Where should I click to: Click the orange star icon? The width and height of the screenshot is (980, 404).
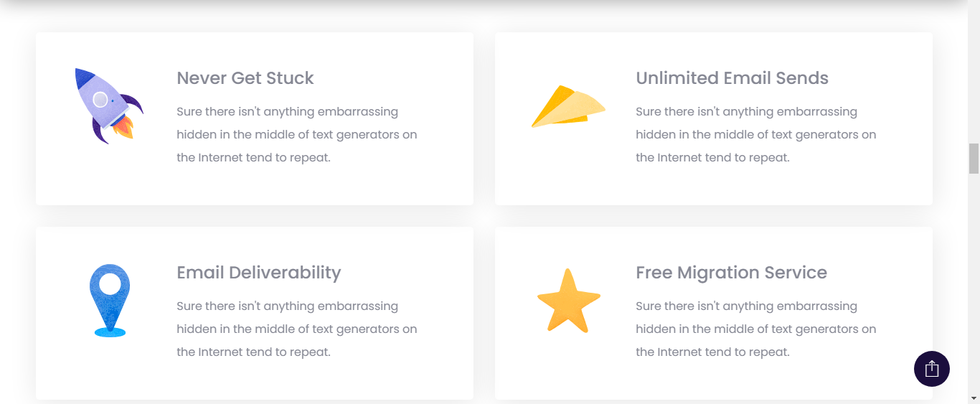[568, 301]
